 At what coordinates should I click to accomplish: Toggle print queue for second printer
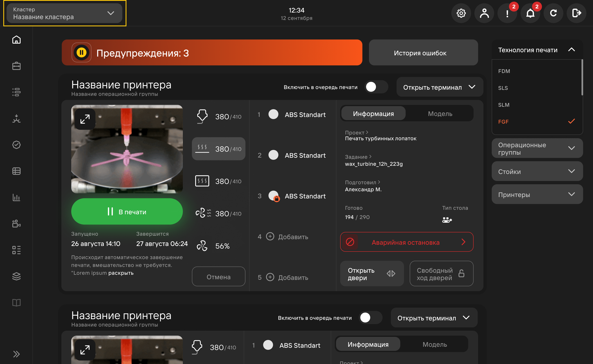pyautogui.click(x=370, y=318)
